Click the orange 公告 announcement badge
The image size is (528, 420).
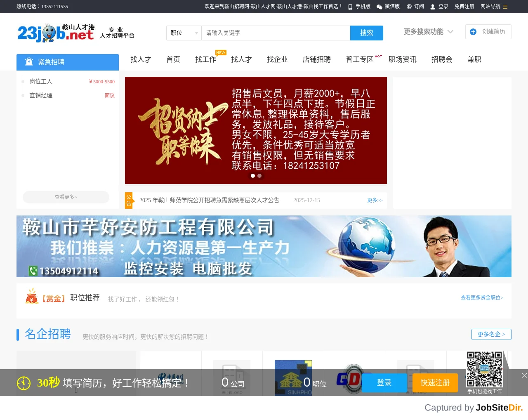[129, 200]
